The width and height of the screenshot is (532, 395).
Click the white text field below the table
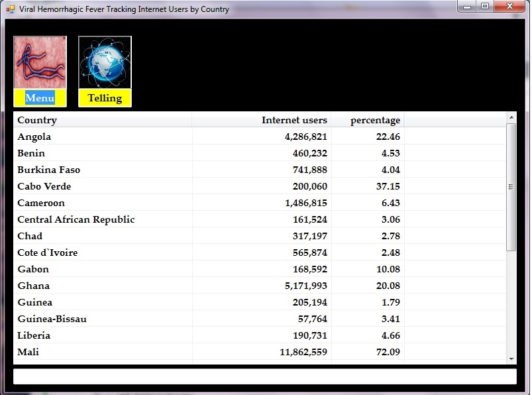coord(264,376)
